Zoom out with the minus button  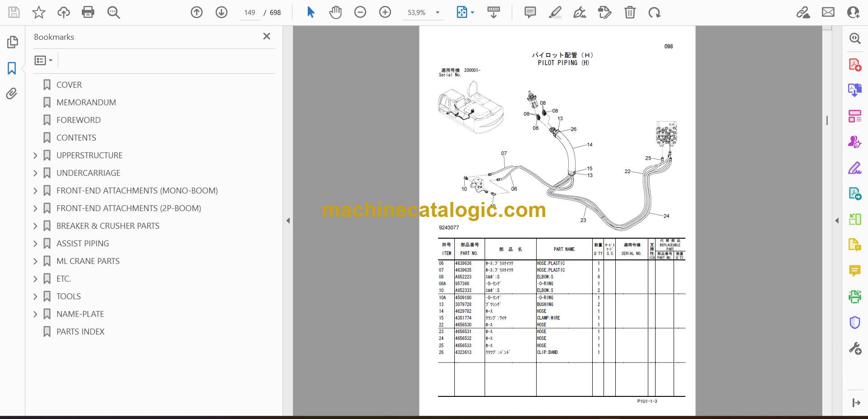click(360, 12)
